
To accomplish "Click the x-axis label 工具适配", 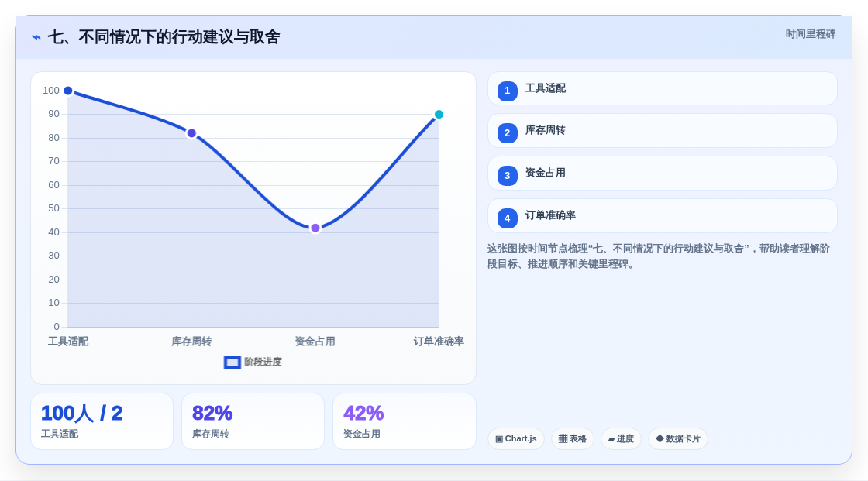I will coord(68,342).
